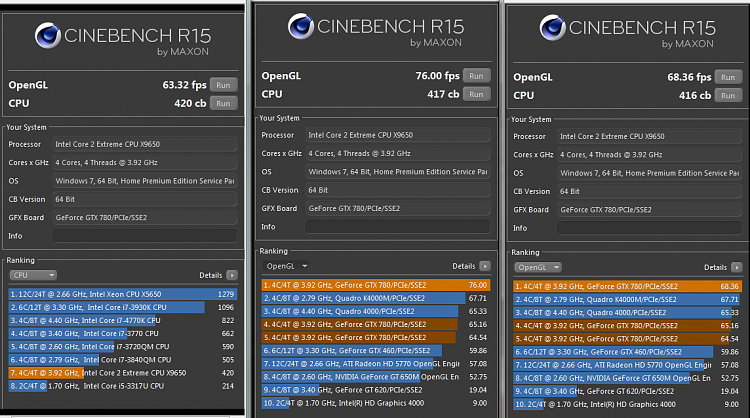Select middle window row GTX 780 scoring 76.00
The width and height of the screenshot is (750, 418).
pos(376,285)
